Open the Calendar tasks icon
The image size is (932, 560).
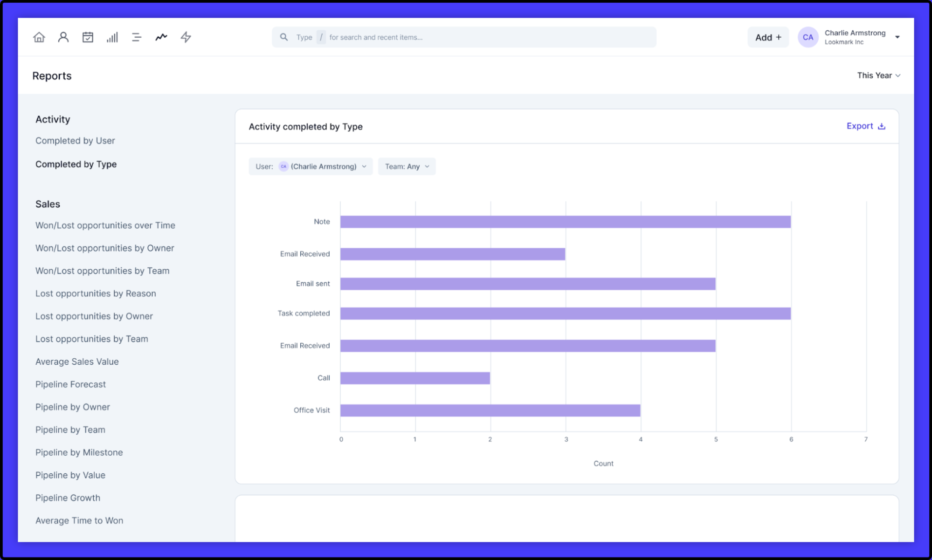(x=88, y=37)
